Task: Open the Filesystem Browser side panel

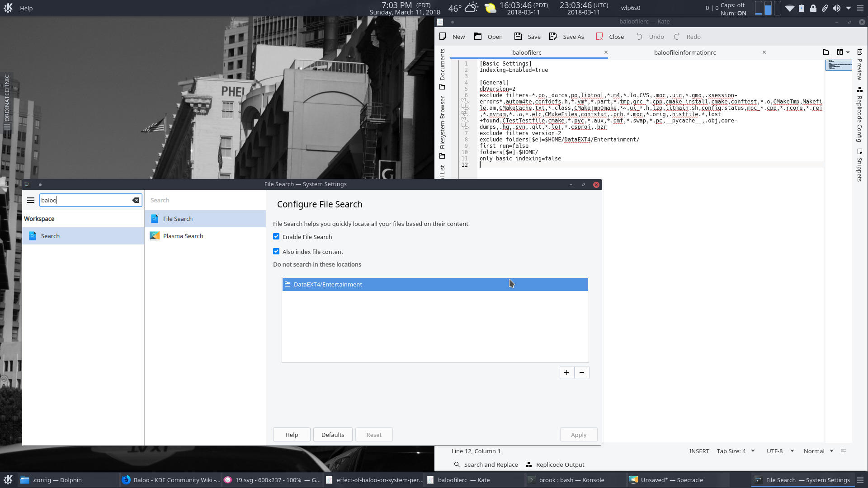Action: (443, 127)
